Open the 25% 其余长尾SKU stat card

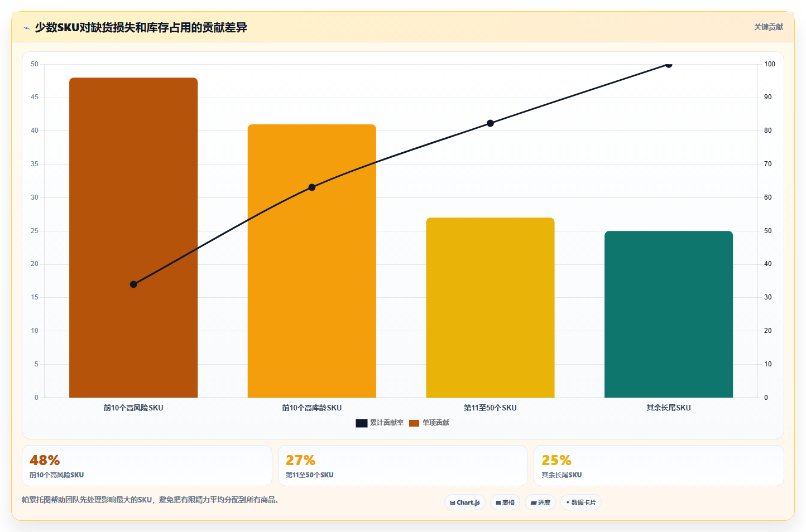659,466
